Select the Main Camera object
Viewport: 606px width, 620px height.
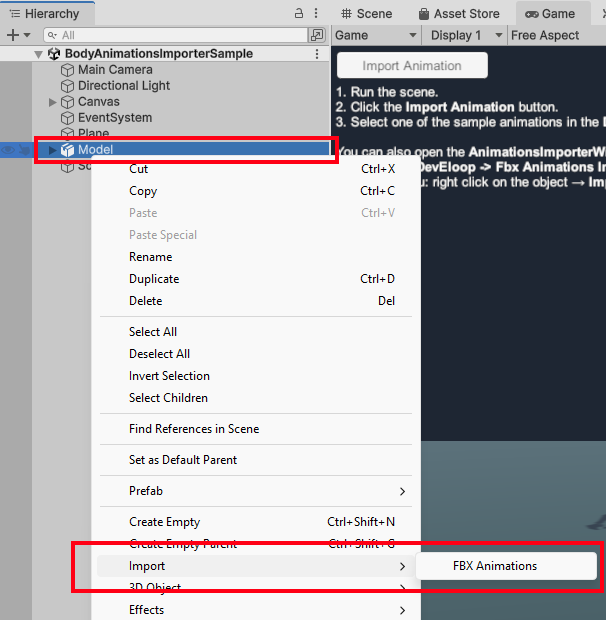click(x=115, y=70)
